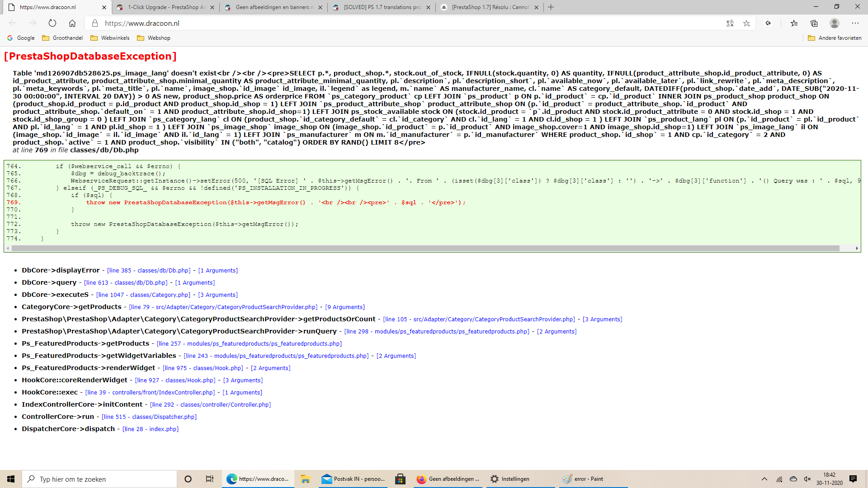The width and height of the screenshot is (868, 488).
Task: Click the translate page icon
Action: pyautogui.click(x=730, y=23)
